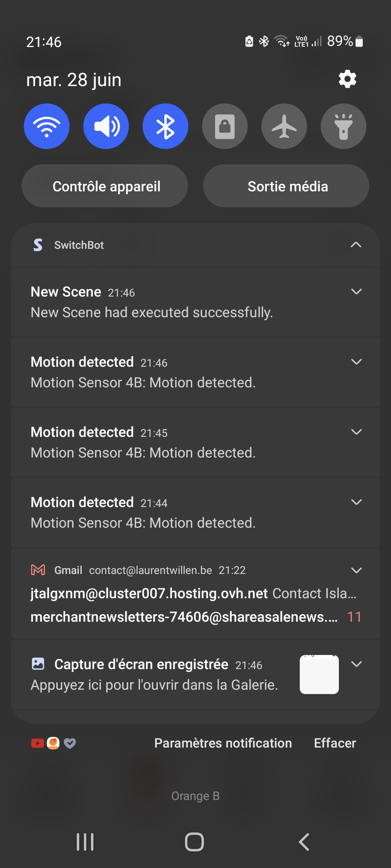Tap the gallery image icon beside Capture d'écran
The height and width of the screenshot is (868, 391).
coord(38,664)
